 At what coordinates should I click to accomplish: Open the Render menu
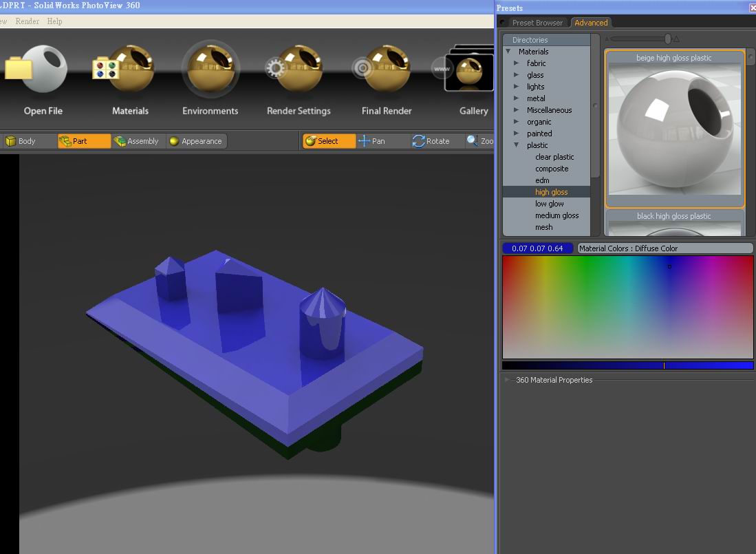[27, 21]
